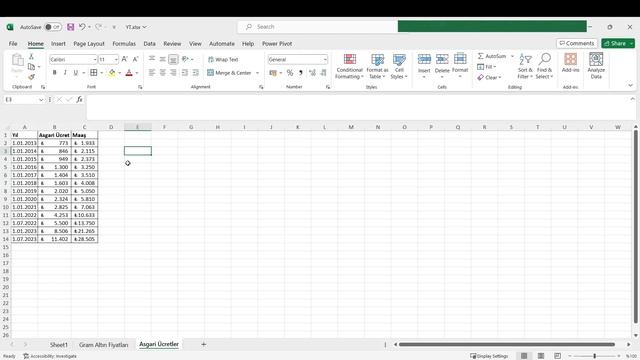640x360 pixels.
Task: Open Format as Table gallery
Action: 377,66
